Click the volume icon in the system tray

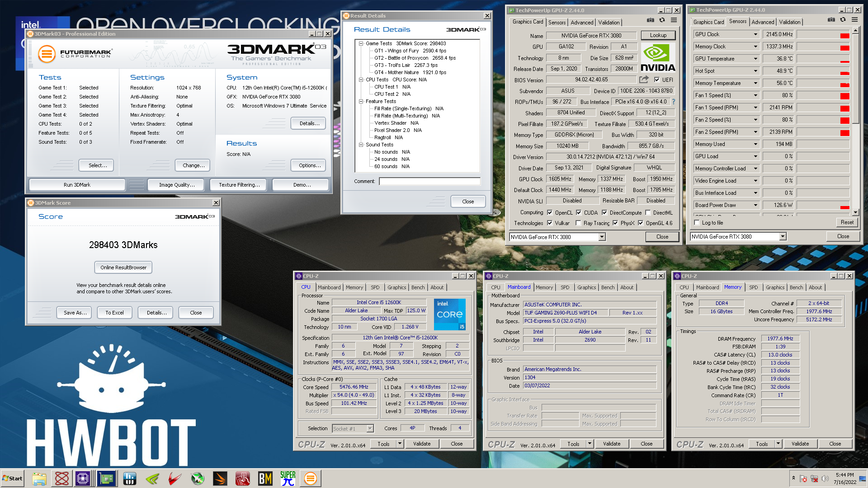pyautogui.click(x=825, y=479)
